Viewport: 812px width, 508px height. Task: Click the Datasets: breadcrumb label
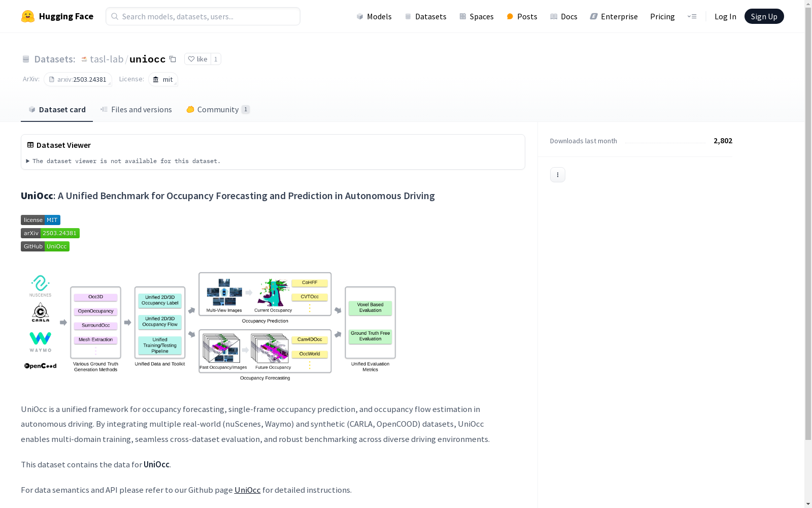click(55, 59)
